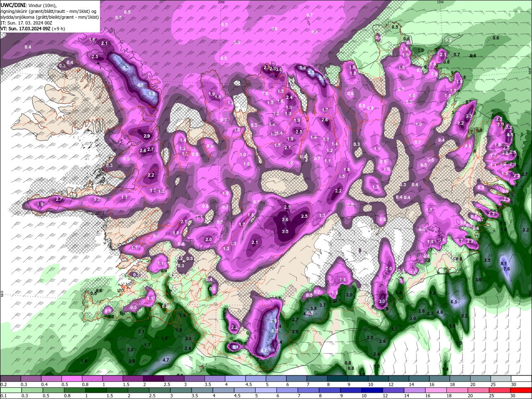Click the "5.8" snowfall value in northwest

coord(151,94)
